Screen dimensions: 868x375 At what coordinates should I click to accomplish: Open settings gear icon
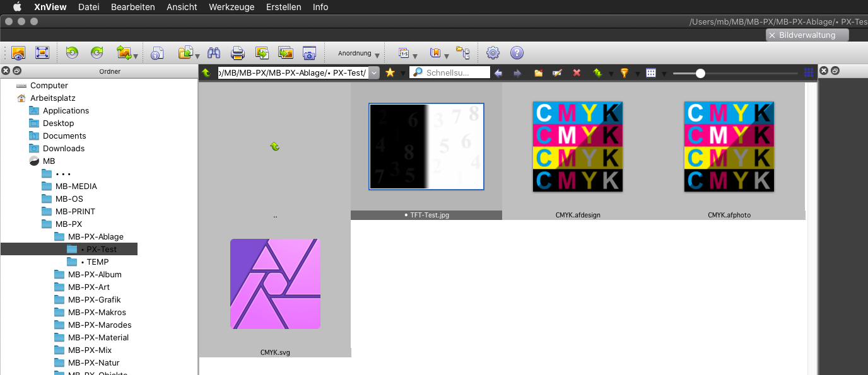click(x=493, y=53)
